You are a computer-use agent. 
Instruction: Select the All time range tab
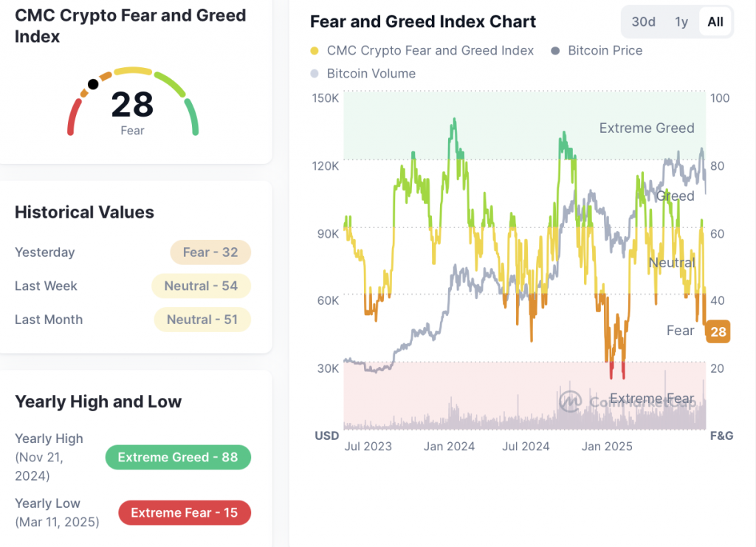coord(715,21)
